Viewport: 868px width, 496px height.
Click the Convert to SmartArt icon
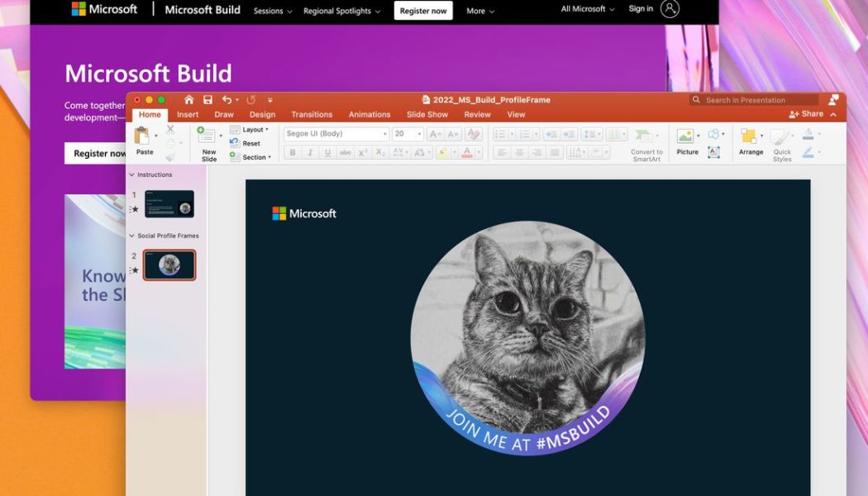pos(646,135)
